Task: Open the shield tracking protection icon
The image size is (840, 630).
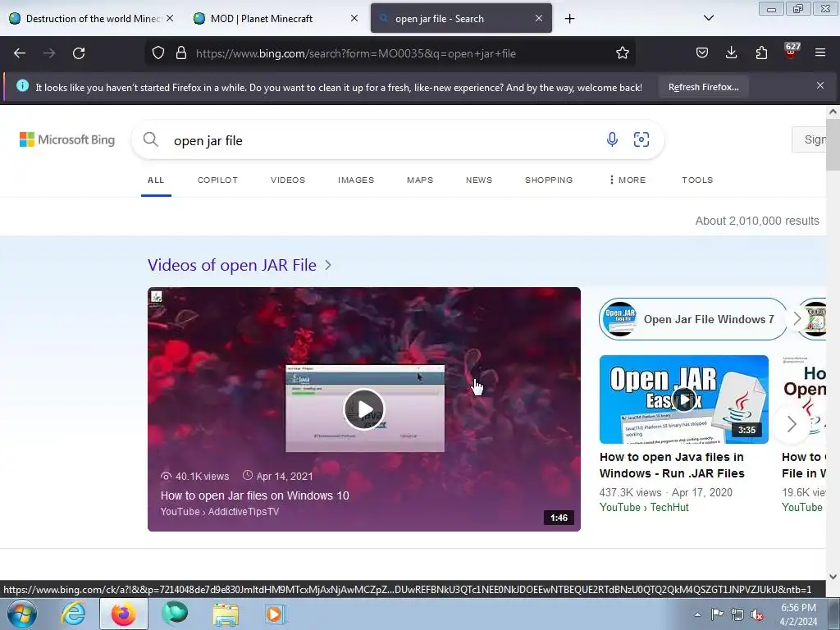Action: pyautogui.click(x=158, y=53)
